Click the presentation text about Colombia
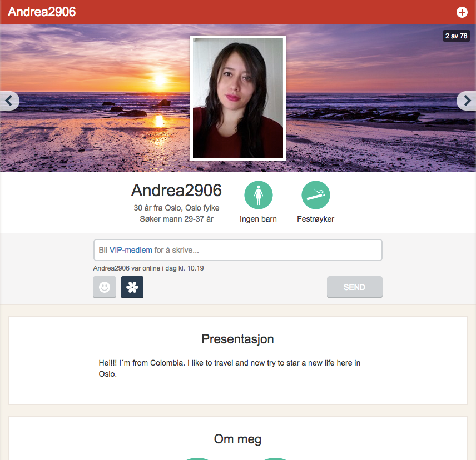Viewport: 476px width, 460px height. pos(230,368)
